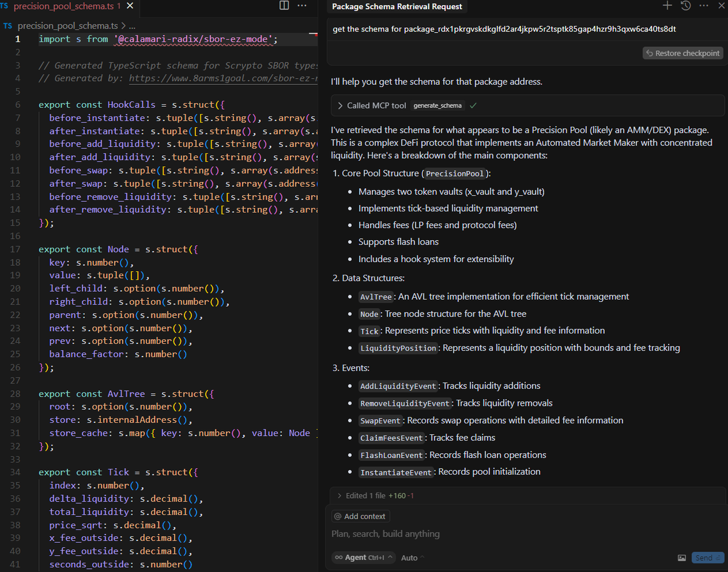Click the ClaimFeesEvent inline code in chat
Viewport: 728px width, 572px height.
[x=391, y=438]
